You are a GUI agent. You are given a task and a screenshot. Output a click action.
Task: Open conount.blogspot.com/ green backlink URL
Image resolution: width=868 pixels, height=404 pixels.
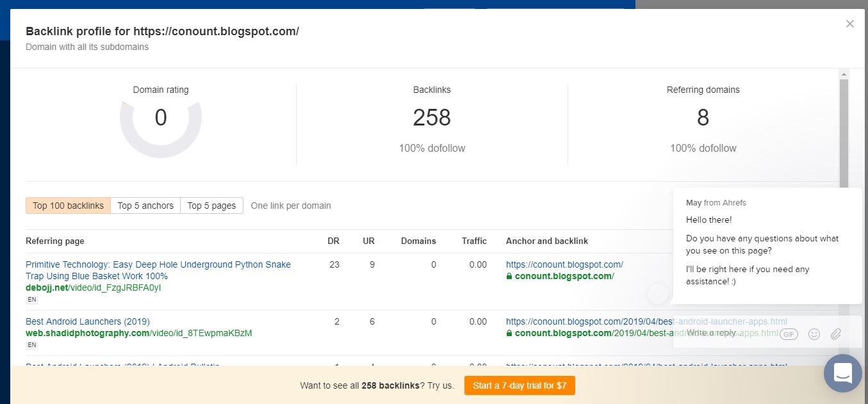click(x=564, y=276)
